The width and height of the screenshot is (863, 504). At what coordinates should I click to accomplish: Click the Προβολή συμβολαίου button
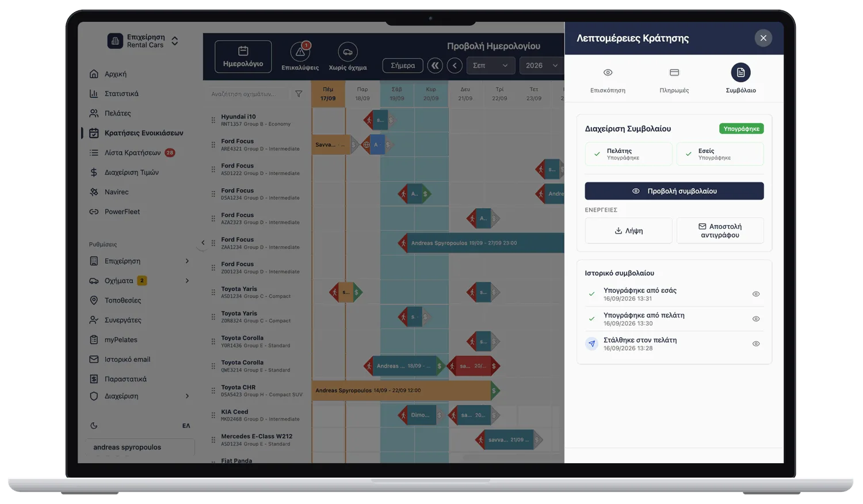tap(674, 191)
